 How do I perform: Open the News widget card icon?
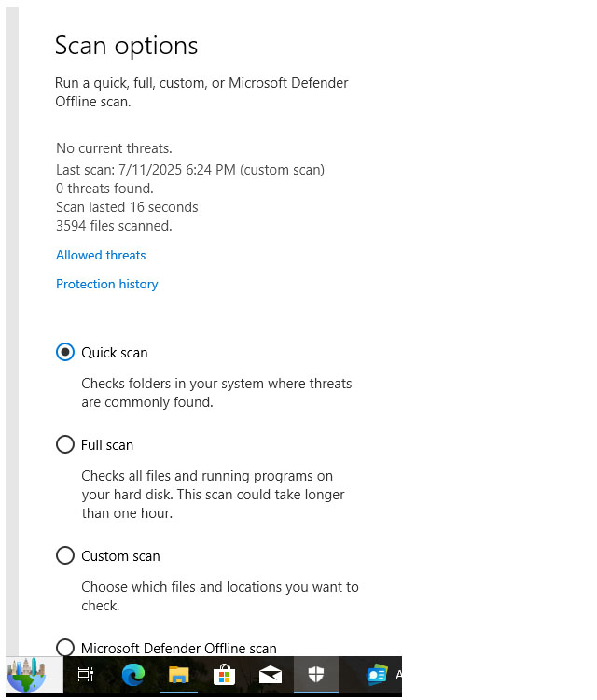tap(377, 675)
